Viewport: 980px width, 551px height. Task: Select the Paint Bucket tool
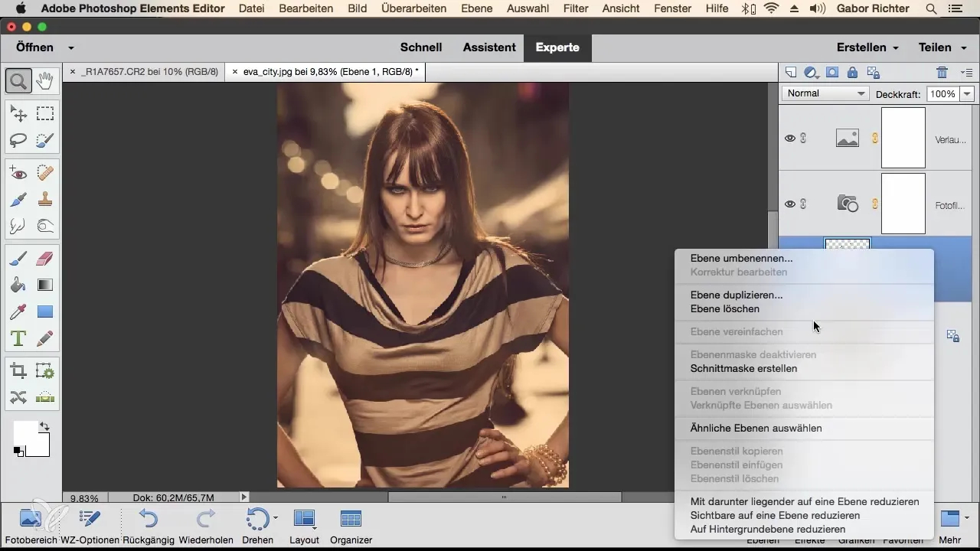(18, 285)
